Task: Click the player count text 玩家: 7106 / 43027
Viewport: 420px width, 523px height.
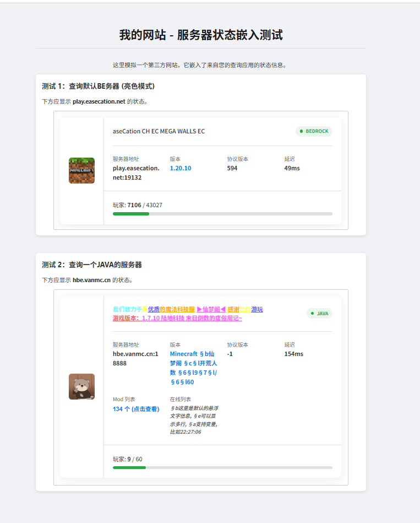Action: click(138, 205)
